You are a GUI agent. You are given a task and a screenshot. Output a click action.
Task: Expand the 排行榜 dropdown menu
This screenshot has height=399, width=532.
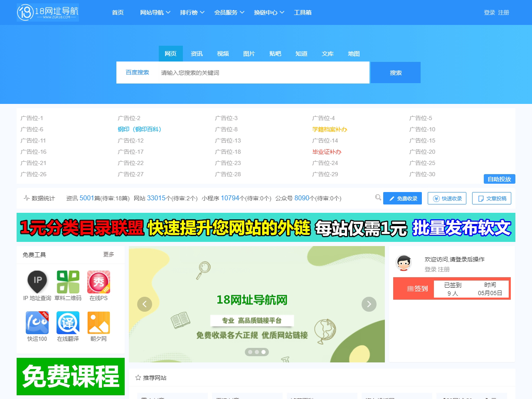(x=192, y=12)
